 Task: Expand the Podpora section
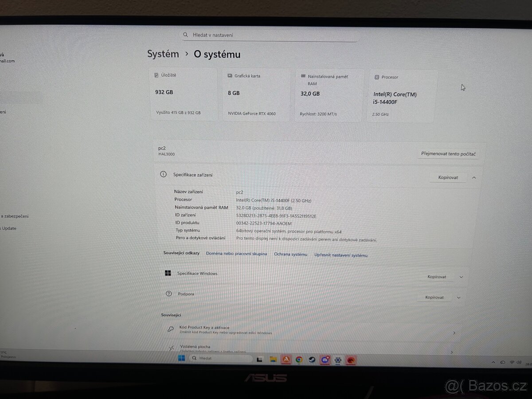click(x=461, y=297)
